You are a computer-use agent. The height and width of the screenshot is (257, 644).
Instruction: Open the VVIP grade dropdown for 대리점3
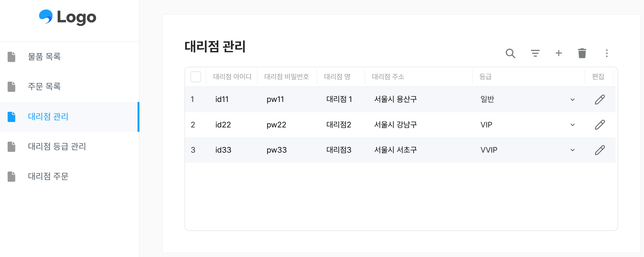click(572, 150)
